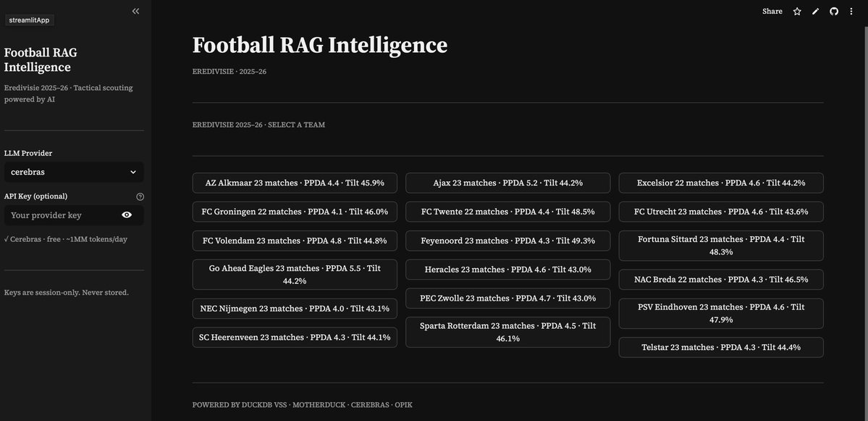
Task: Click the pencil edit icon
Action: [815, 11]
